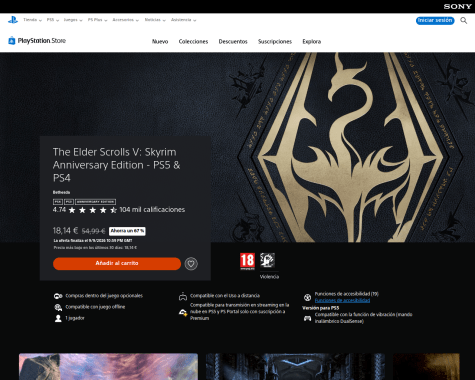The image size is (475, 380).
Task: Click the accessibility features icon
Action: click(307, 297)
